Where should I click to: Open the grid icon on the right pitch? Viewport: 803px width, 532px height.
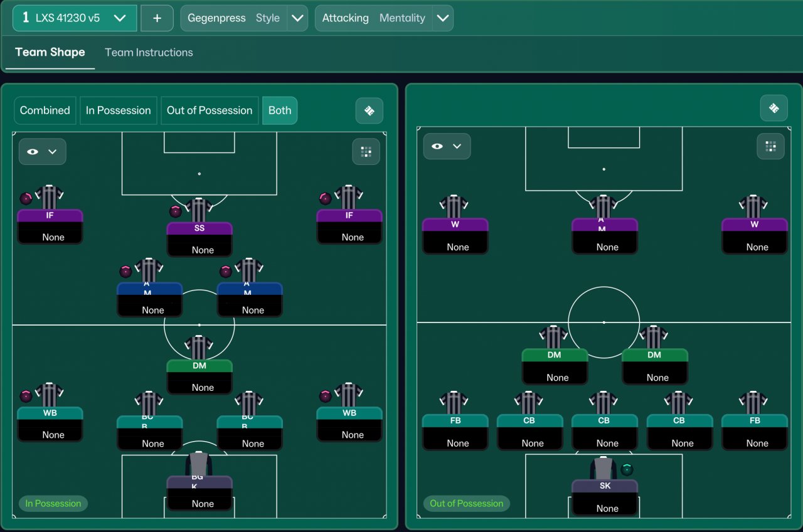point(770,146)
